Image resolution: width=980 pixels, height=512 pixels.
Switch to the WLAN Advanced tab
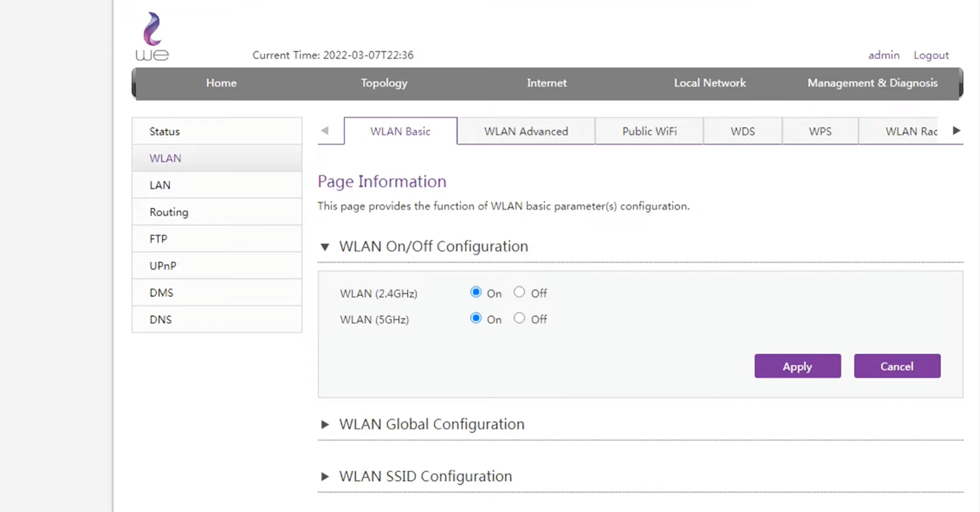click(x=526, y=131)
